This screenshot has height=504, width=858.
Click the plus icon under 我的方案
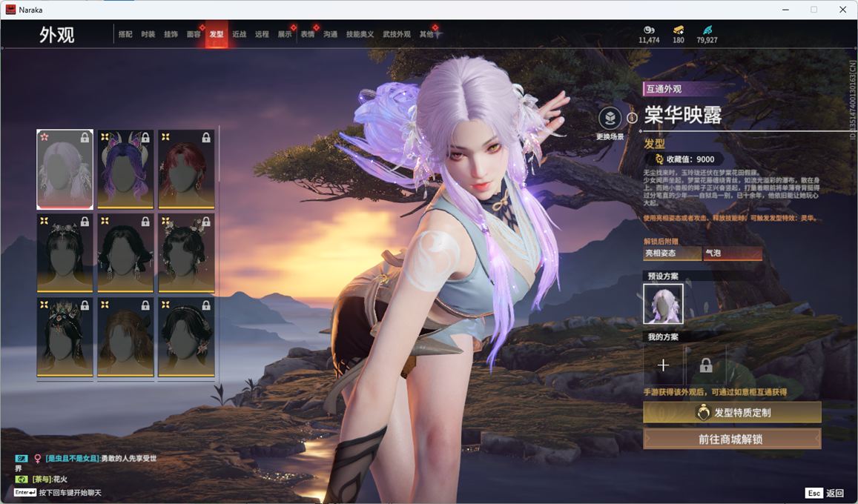[x=663, y=365]
